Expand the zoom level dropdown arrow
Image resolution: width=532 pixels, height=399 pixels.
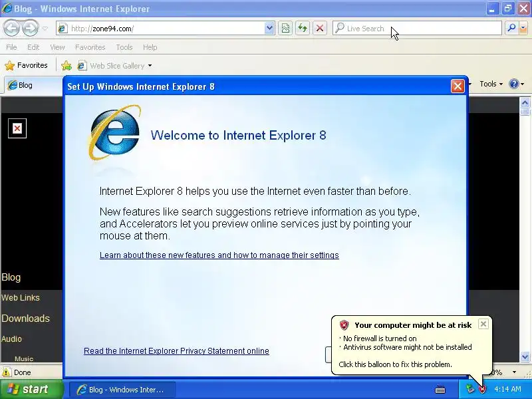click(x=514, y=372)
